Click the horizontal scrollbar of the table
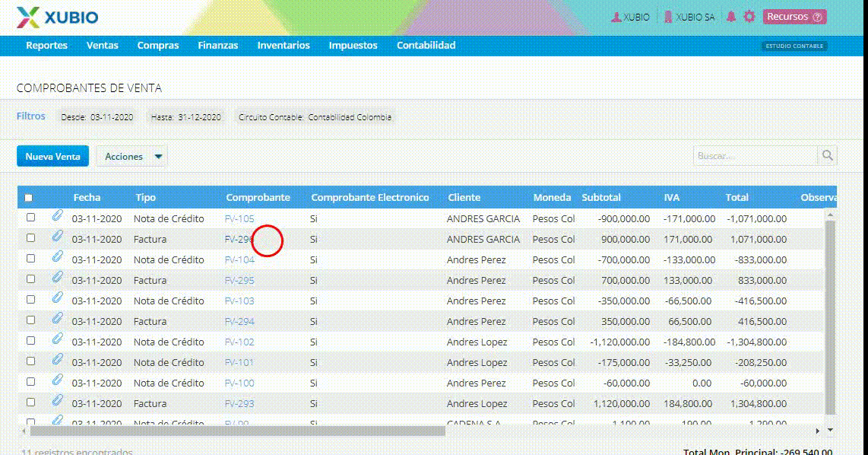 pyautogui.click(x=237, y=431)
